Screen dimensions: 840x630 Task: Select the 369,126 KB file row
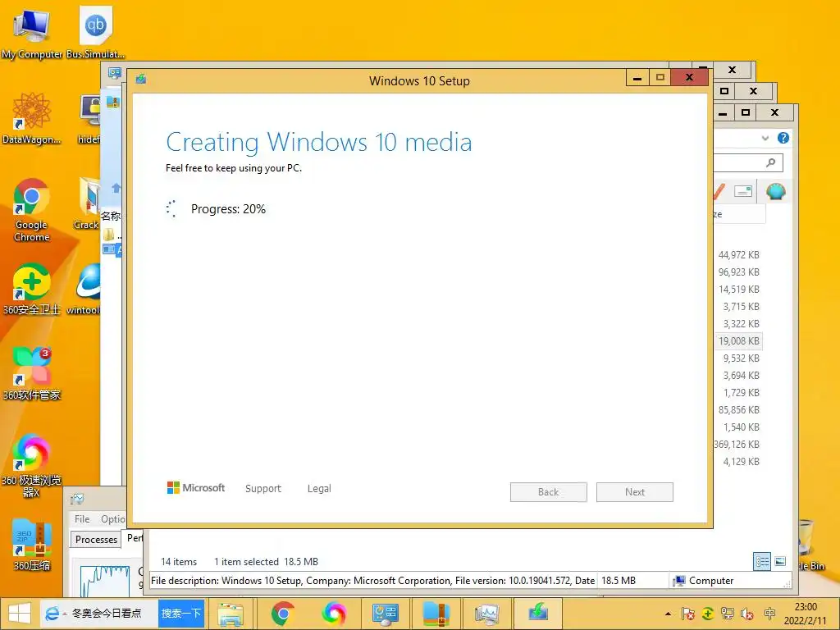737,444
